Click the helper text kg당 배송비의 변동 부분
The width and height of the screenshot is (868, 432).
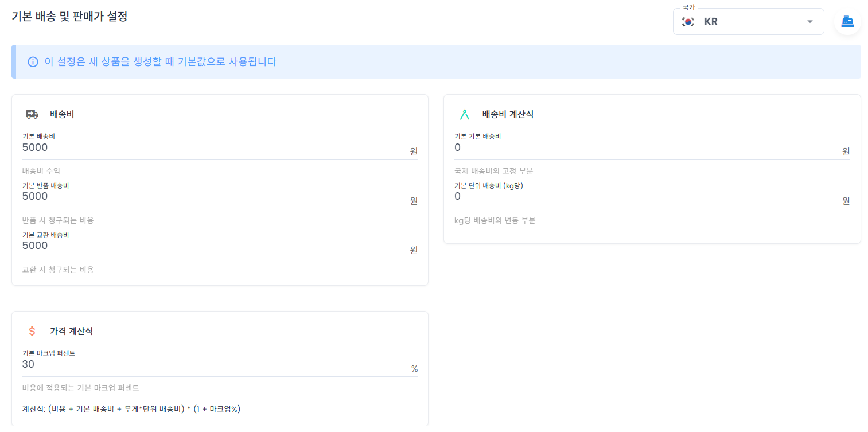[495, 220]
